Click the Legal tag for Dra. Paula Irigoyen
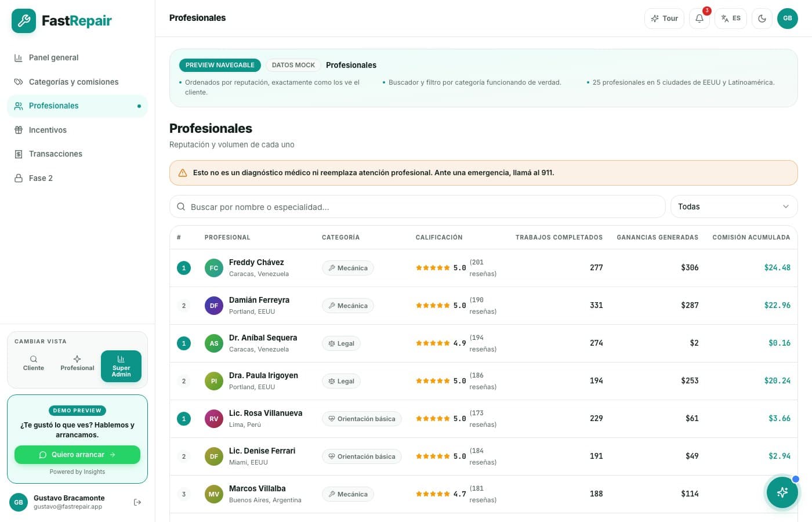812x522 pixels. click(341, 381)
